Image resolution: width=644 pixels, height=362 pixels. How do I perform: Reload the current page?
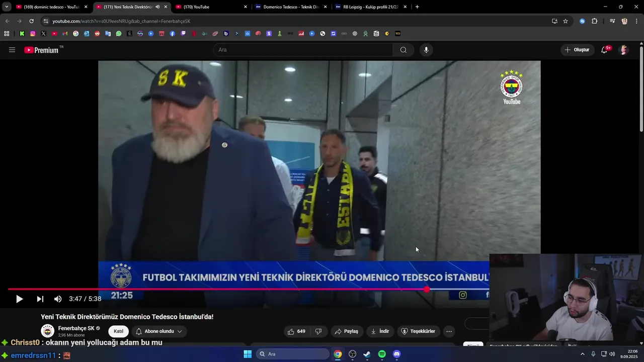pos(31,21)
